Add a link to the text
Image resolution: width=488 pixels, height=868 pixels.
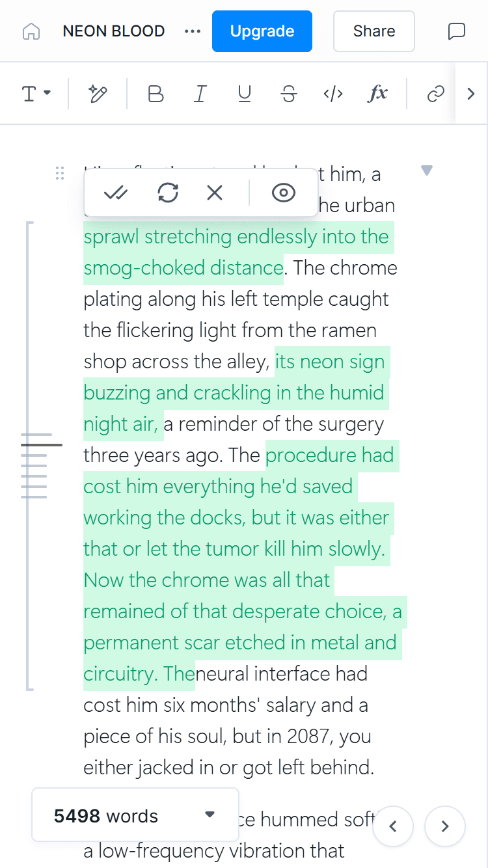coord(435,94)
